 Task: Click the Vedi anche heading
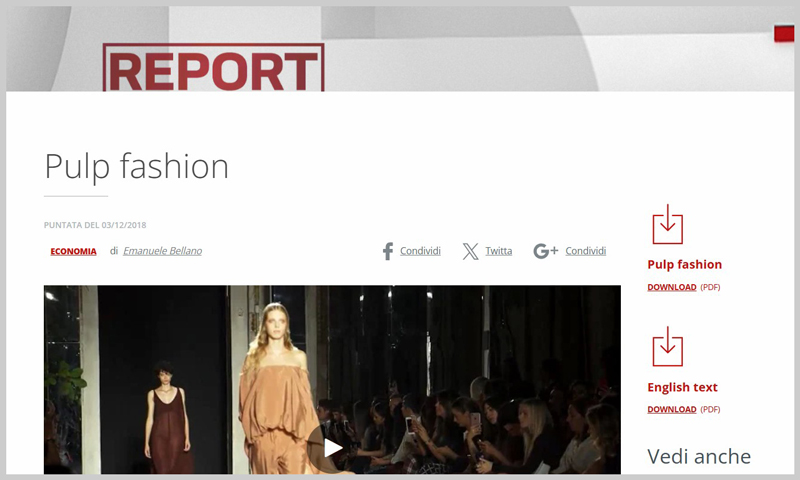(x=699, y=457)
